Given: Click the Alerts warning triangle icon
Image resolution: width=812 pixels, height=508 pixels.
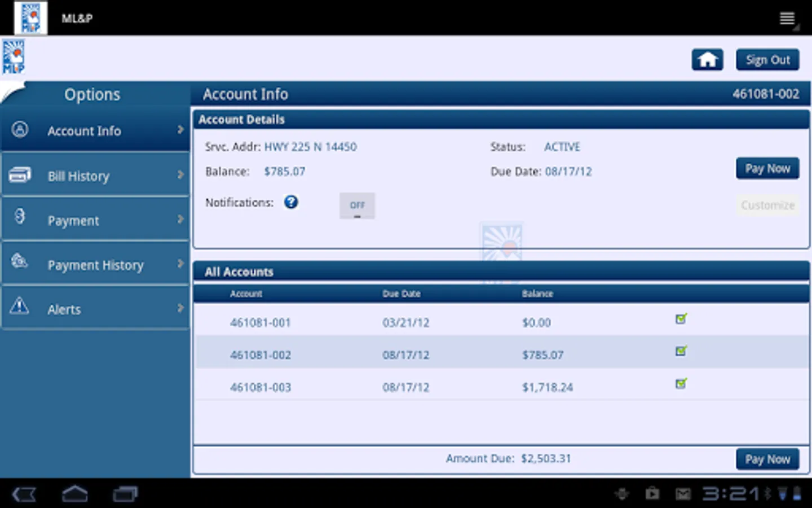Looking at the screenshot, I should coord(19,305).
